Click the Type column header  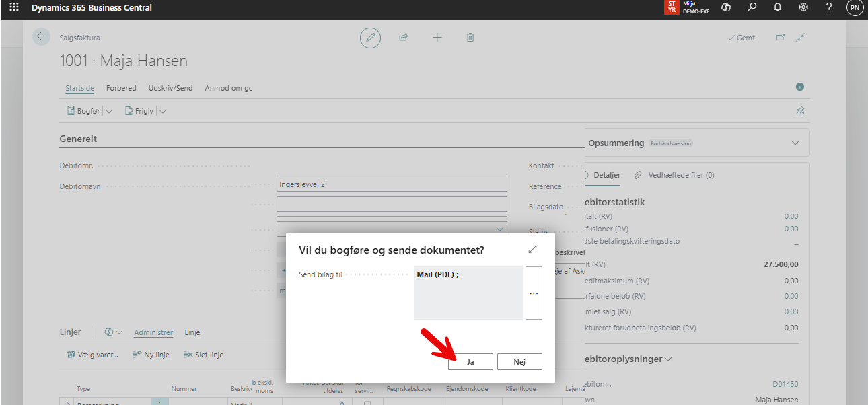click(x=83, y=389)
